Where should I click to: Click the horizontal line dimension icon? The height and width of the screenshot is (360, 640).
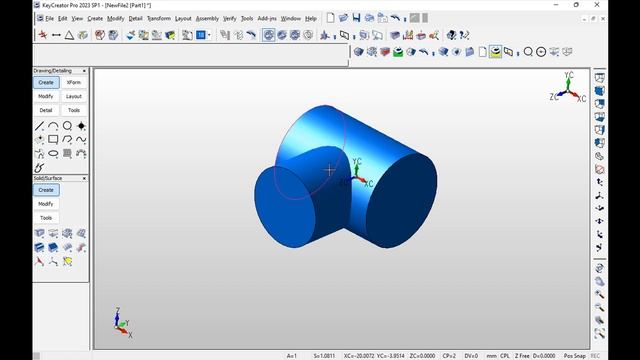point(56,35)
